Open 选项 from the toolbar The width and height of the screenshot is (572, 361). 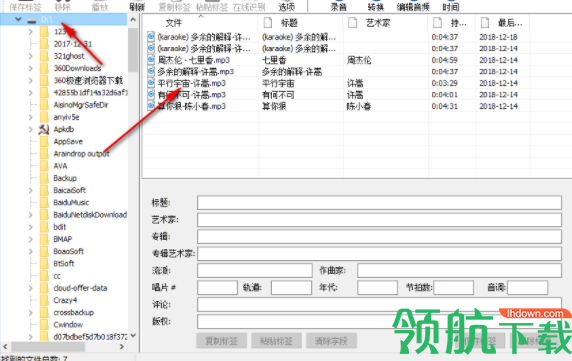click(286, 7)
